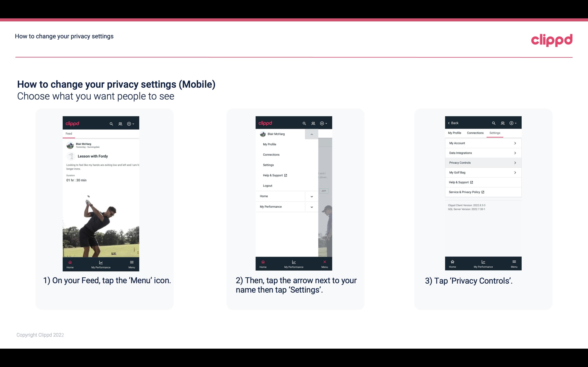
Task: Toggle My Golf Bag settings chevron
Action: pyautogui.click(x=515, y=172)
